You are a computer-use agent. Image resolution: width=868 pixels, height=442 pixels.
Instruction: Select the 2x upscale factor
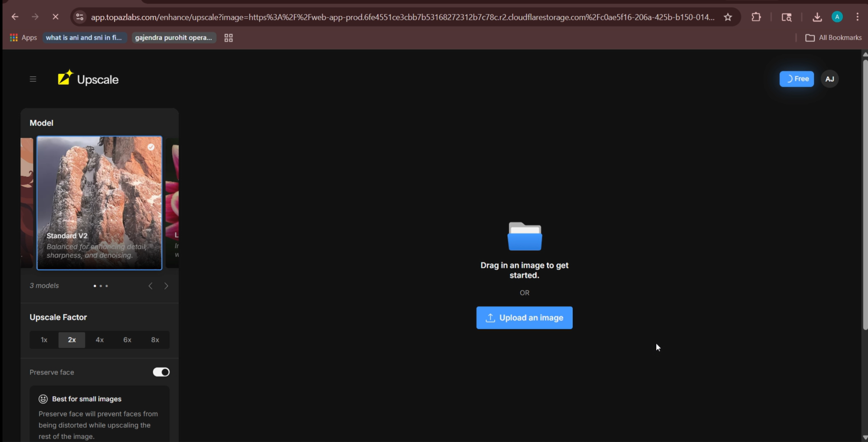(x=72, y=340)
